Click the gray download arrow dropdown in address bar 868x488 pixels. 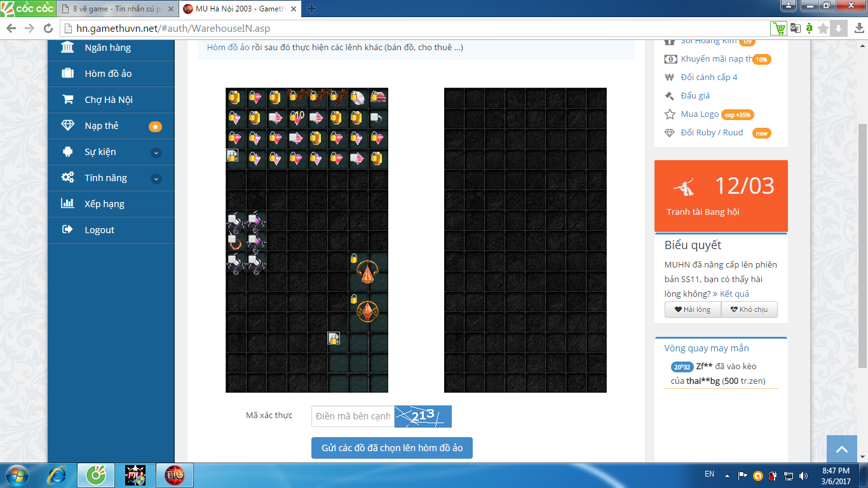838,29
